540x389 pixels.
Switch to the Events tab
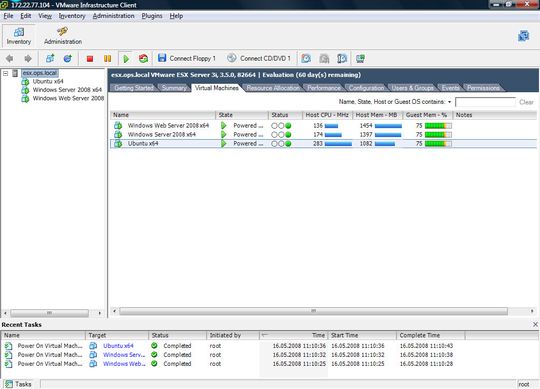[450, 88]
